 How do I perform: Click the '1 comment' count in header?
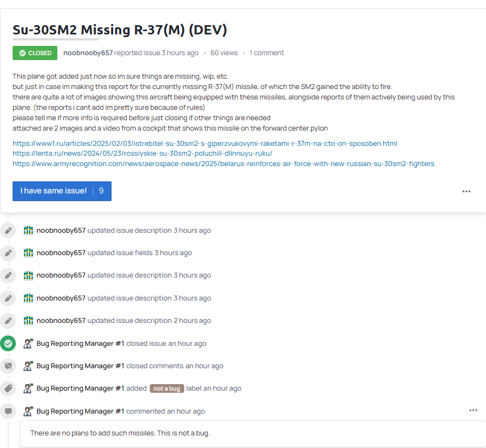[x=267, y=53]
